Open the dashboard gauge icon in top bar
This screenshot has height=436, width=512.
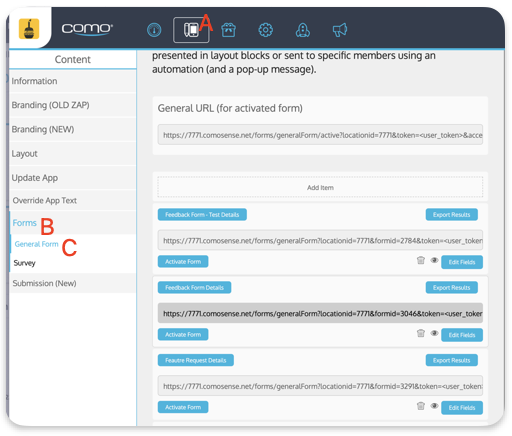pos(154,30)
